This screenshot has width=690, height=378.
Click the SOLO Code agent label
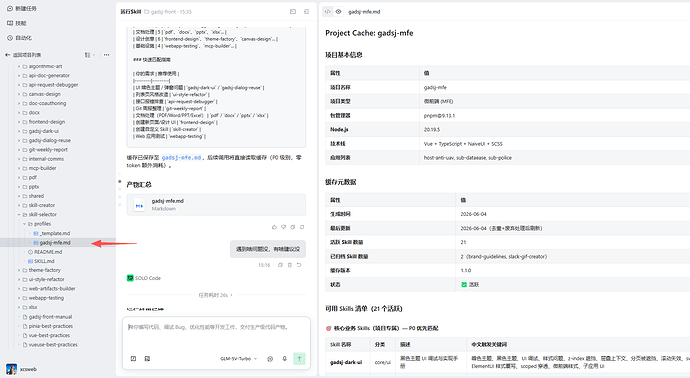(x=144, y=278)
